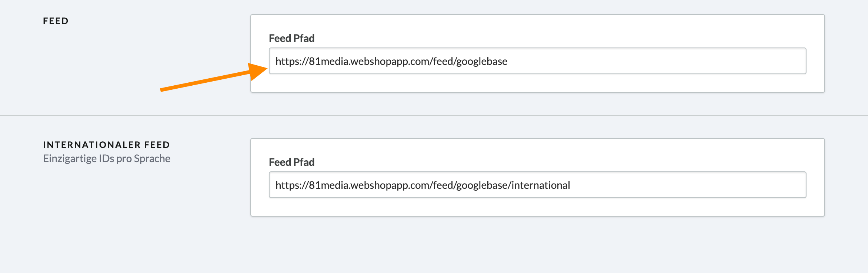Focus the international Feed Pfad URL field
Viewport: 868px width, 273px height.
click(x=537, y=185)
